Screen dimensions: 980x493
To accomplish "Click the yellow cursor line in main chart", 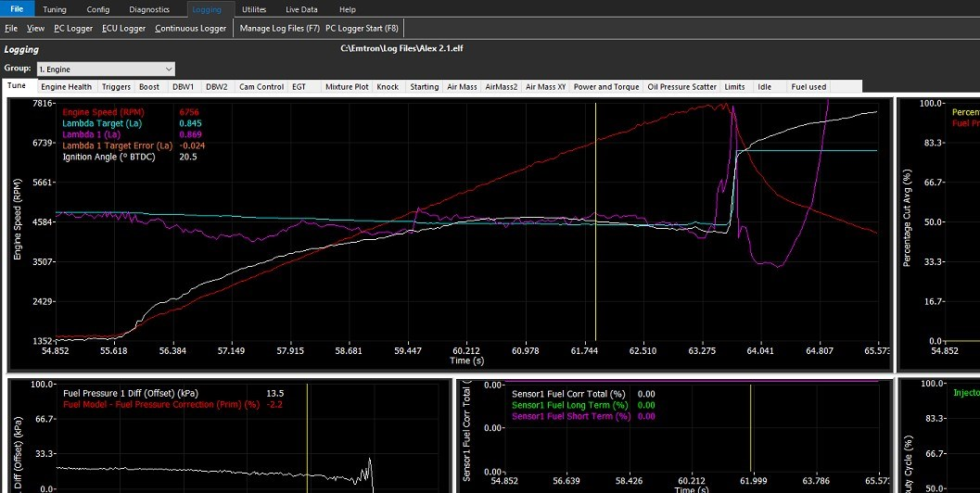I will tap(595, 221).
